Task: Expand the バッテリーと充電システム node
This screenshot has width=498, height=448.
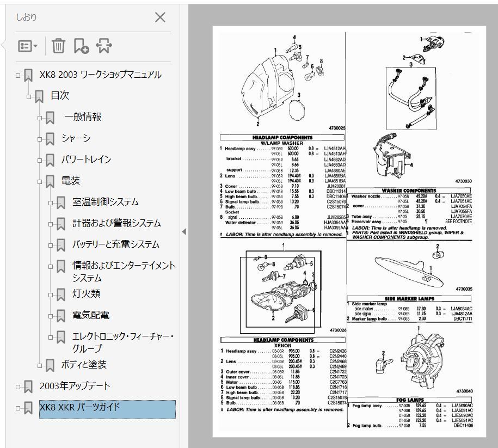Action: 50,246
